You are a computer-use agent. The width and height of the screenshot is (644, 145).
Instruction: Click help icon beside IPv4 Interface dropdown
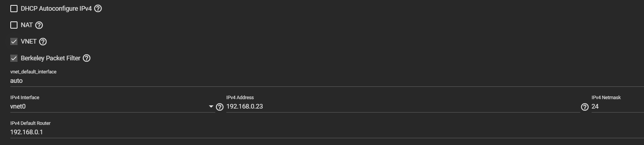[x=220, y=107]
